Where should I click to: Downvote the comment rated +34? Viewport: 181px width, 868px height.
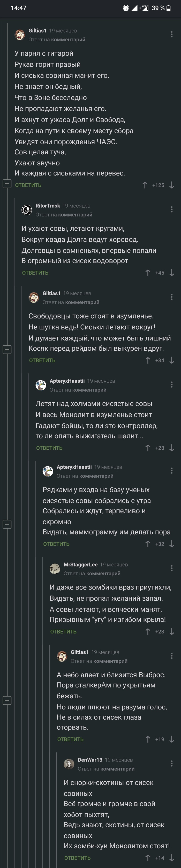coord(172,360)
